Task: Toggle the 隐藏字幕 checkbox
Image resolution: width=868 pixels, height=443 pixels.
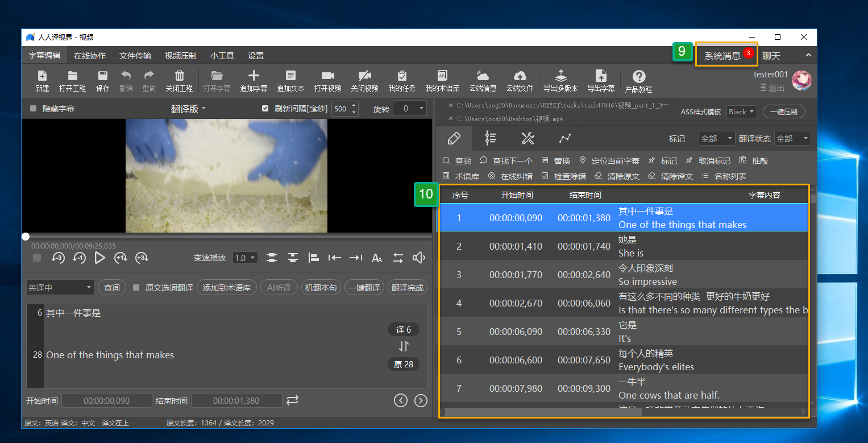Action: pos(32,110)
